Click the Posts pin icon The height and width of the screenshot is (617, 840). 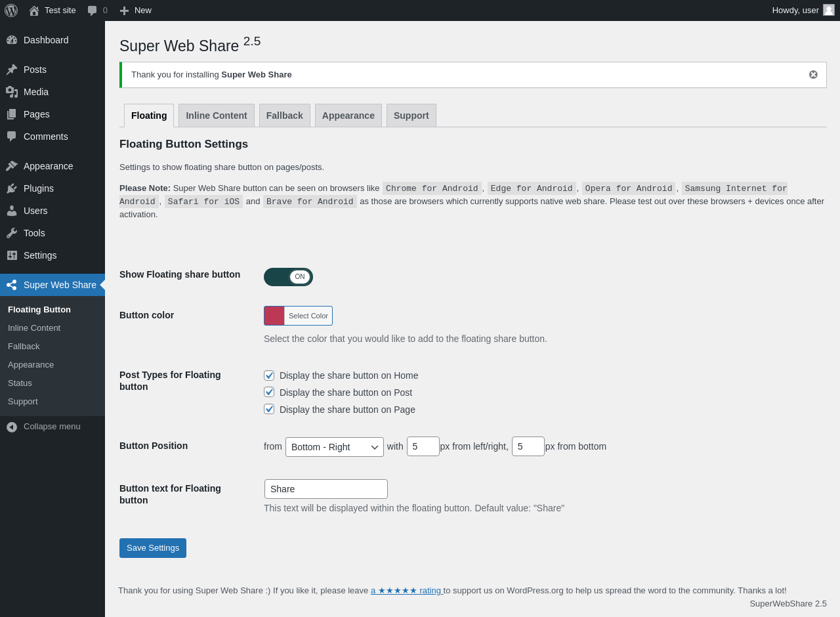[x=12, y=70]
